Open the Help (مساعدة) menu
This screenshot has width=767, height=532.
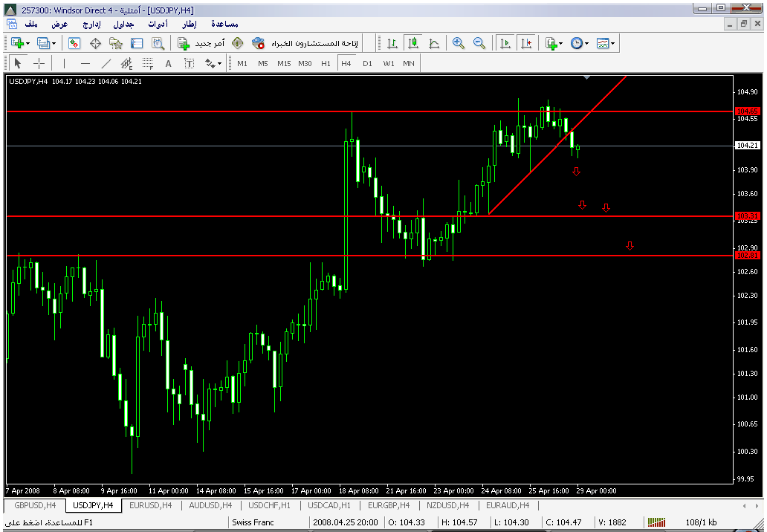[224, 24]
